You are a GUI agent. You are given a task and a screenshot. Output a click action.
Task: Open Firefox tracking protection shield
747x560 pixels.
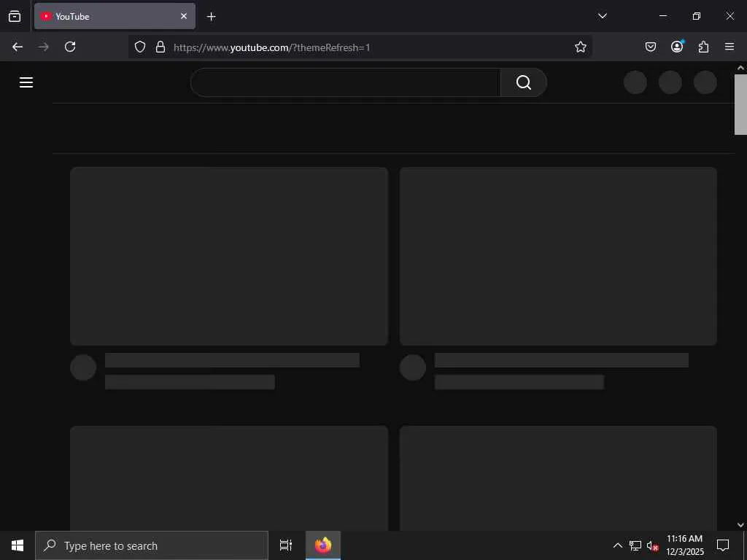pos(139,47)
